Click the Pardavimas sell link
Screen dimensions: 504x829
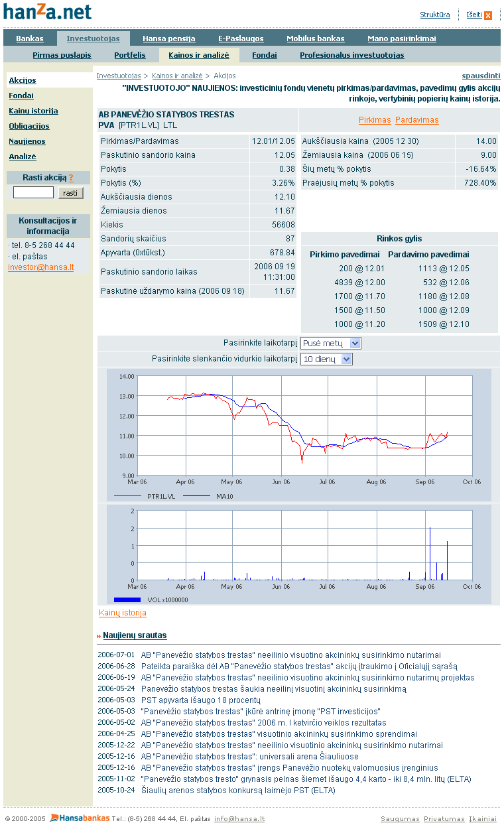coord(417,120)
